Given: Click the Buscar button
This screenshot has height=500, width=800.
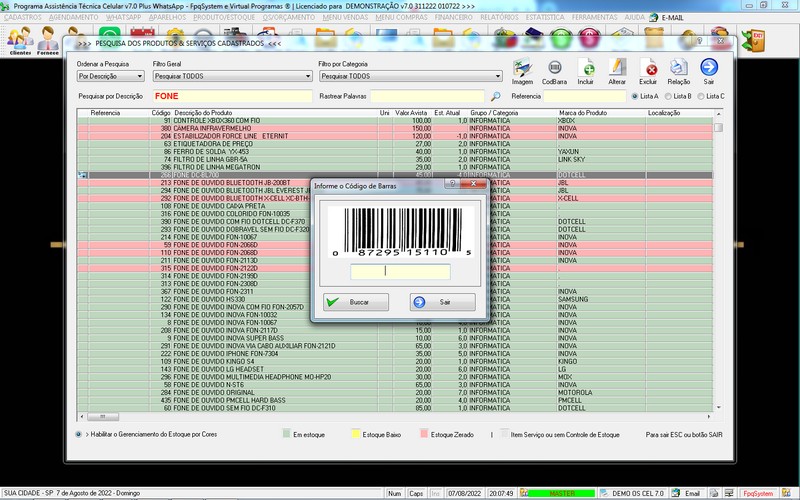Looking at the screenshot, I should 356,302.
